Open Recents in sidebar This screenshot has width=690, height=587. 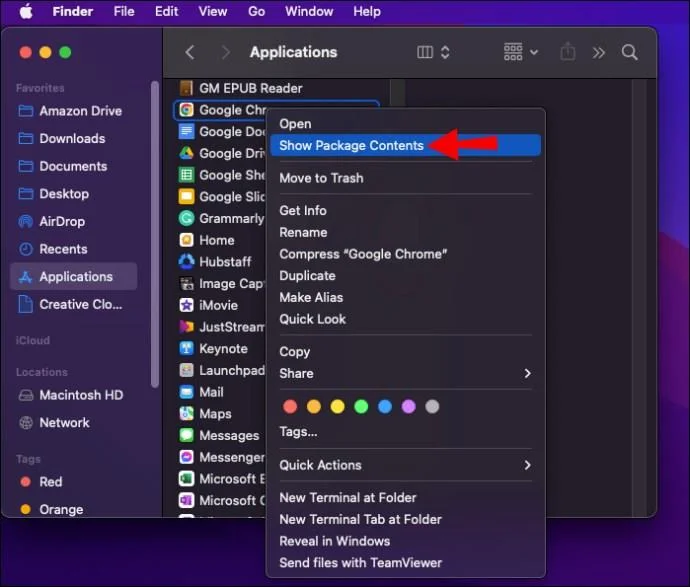(x=52, y=249)
